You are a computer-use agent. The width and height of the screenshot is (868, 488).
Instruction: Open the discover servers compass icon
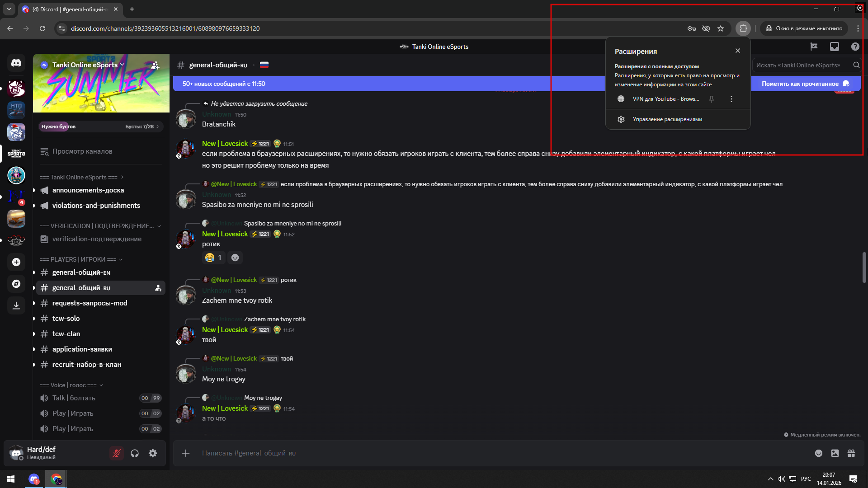tap(16, 284)
